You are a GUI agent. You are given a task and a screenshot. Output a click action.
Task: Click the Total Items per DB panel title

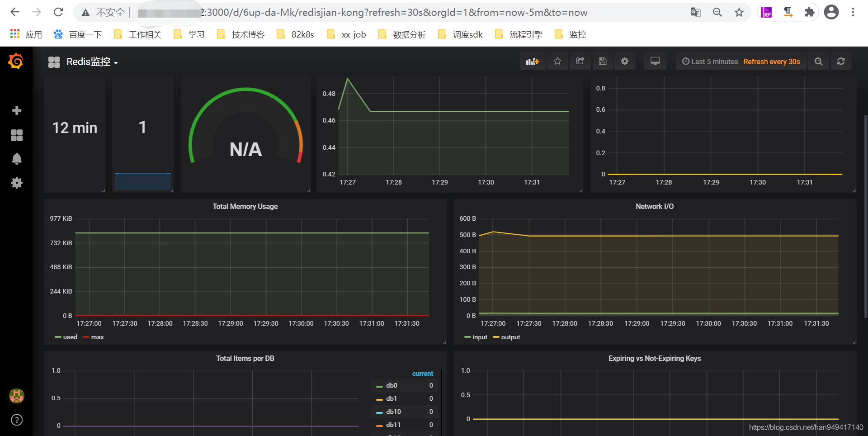pos(245,358)
